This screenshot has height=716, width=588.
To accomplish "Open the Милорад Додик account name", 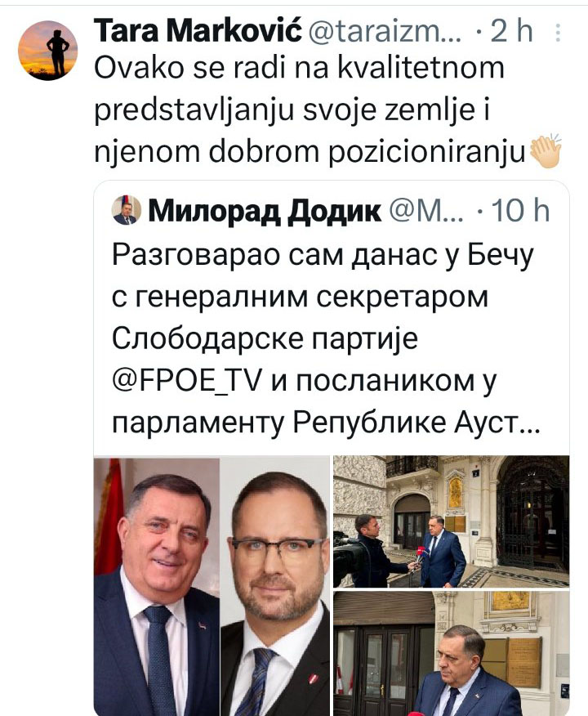I will tap(265, 211).
